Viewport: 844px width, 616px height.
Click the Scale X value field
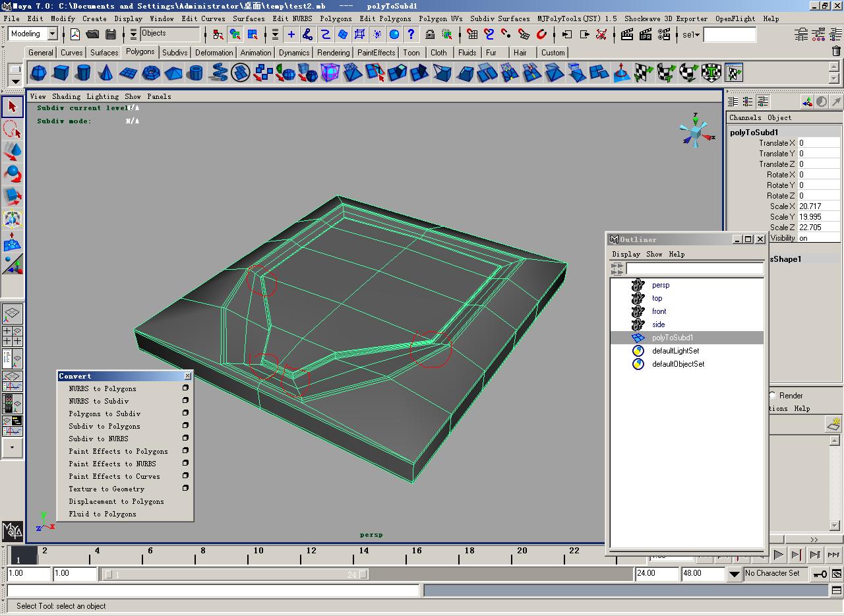pyautogui.click(x=820, y=206)
